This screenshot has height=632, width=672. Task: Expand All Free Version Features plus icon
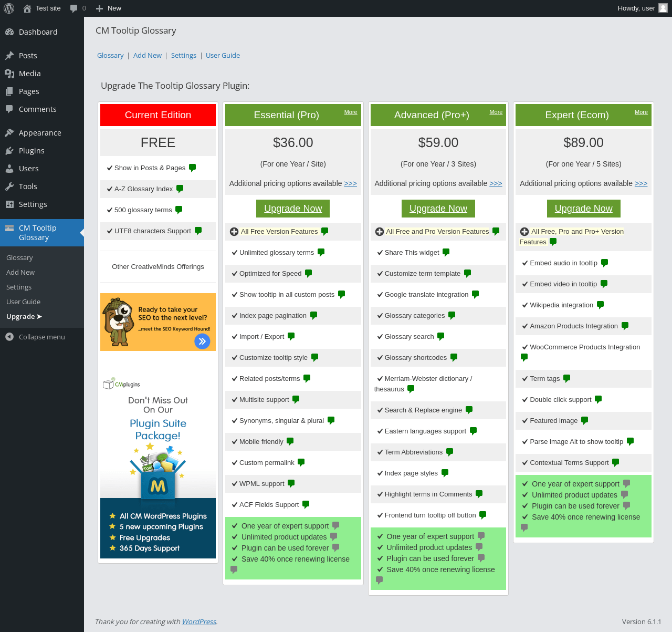[234, 232]
